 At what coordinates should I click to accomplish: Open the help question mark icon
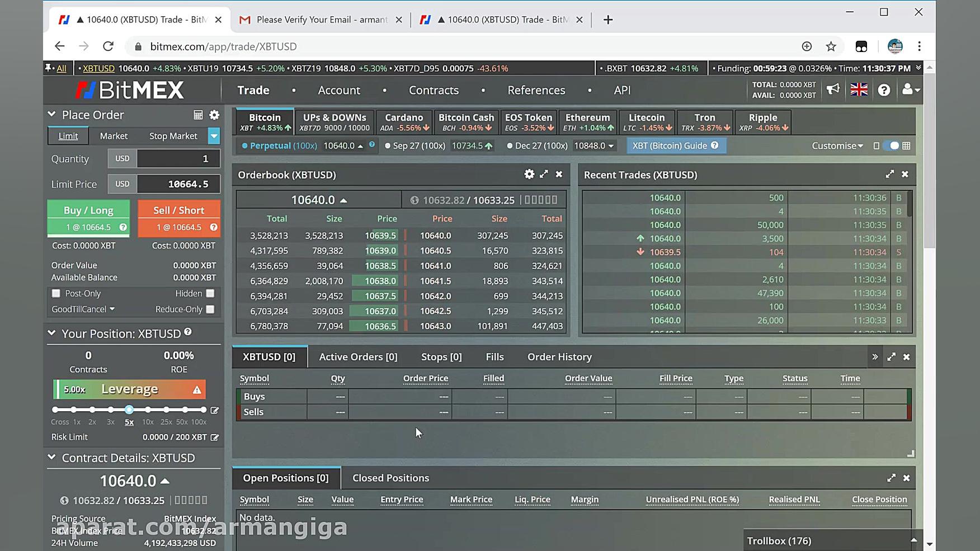coord(884,90)
